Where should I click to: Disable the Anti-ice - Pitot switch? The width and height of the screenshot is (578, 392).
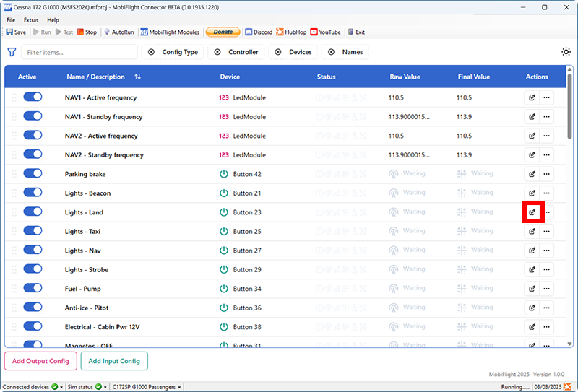click(33, 307)
